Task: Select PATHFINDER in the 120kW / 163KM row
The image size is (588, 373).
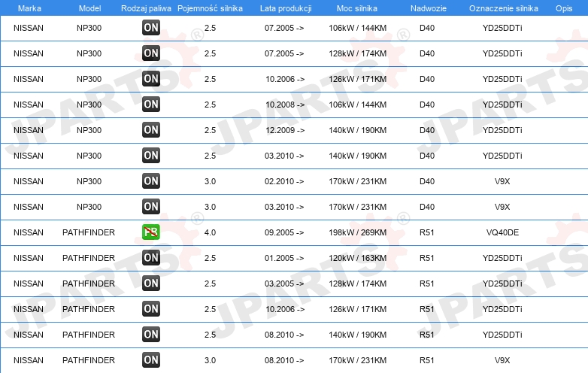Action: point(89,258)
